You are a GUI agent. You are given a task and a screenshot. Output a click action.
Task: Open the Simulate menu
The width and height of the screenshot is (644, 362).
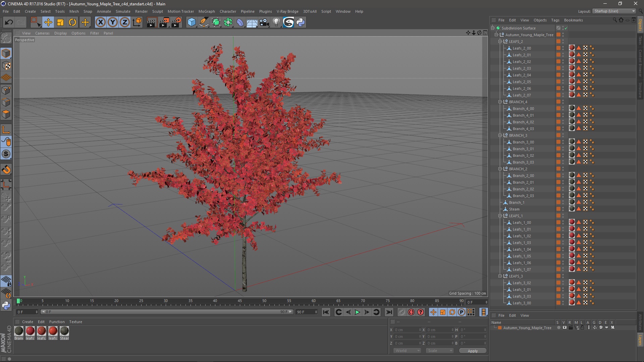pos(123,11)
